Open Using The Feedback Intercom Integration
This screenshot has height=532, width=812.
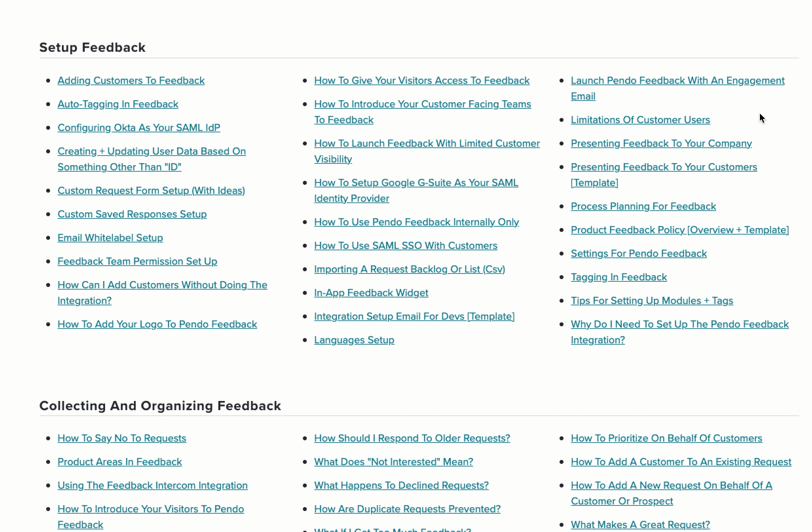[x=153, y=485]
